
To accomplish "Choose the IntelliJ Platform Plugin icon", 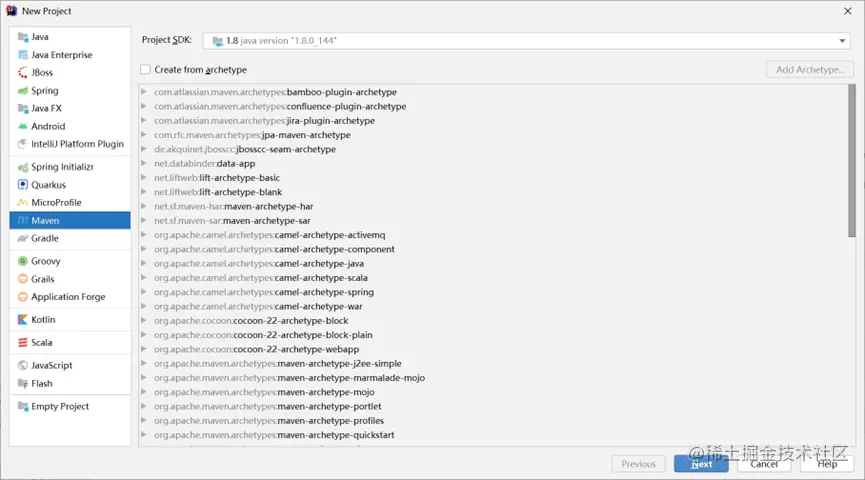I will (23, 144).
